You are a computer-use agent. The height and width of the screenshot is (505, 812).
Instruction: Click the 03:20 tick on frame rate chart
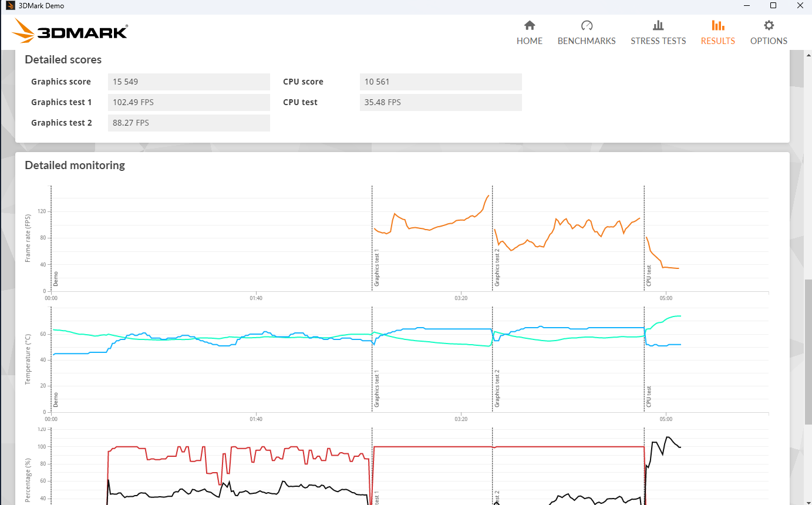click(461, 298)
